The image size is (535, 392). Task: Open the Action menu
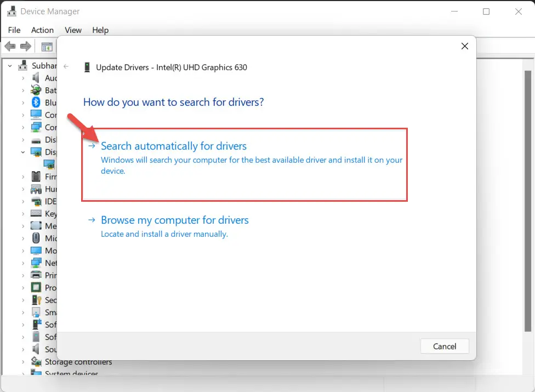[42, 30]
